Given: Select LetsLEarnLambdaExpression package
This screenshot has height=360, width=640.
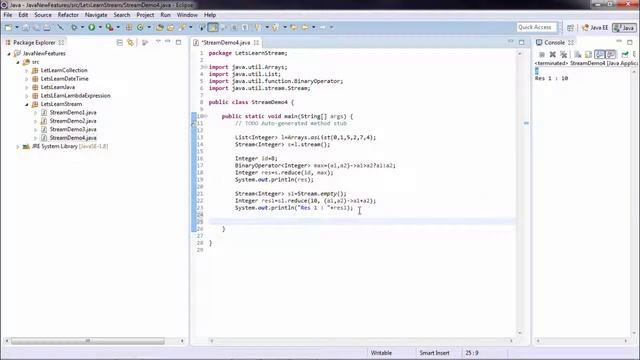Looking at the screenshot, I should tap(75, 96).
